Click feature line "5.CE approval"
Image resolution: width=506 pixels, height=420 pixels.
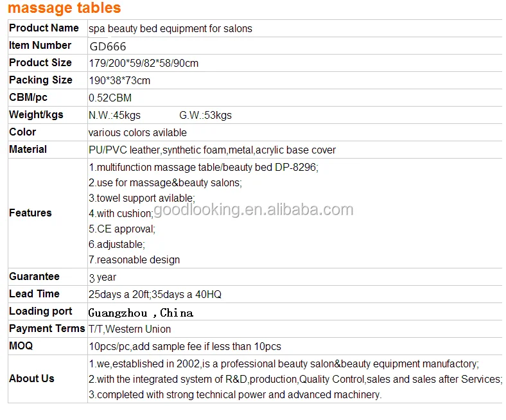(122, 229)
